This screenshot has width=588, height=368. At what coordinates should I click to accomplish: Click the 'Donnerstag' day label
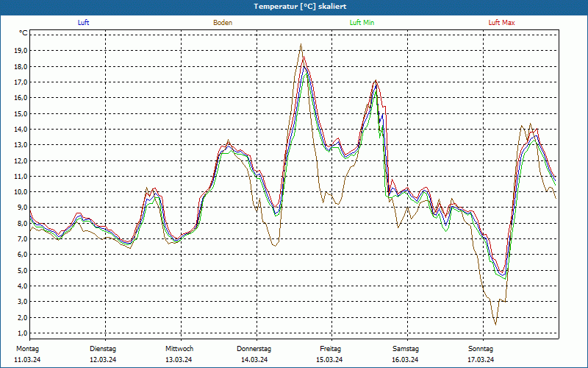tap(254, 349)
